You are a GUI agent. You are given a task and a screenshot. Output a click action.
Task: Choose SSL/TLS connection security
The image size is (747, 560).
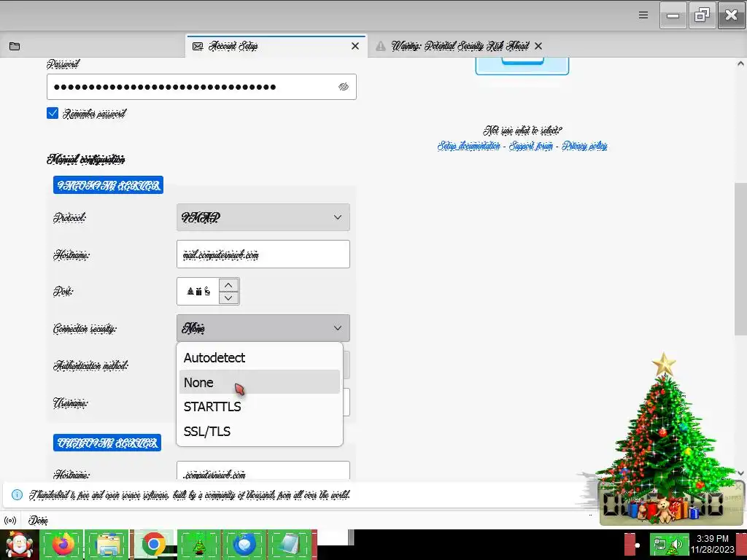259,432
